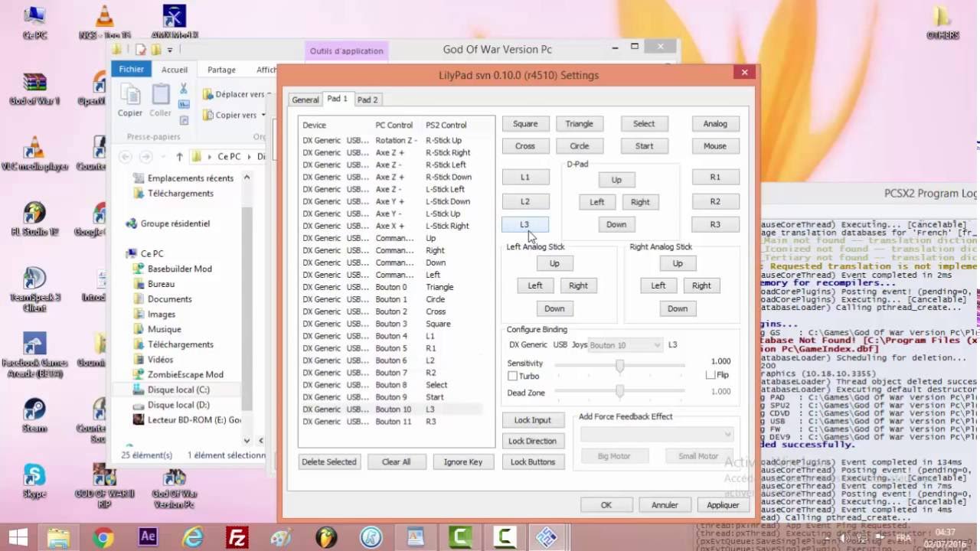Open the Partage ribbon tab in Explorer

click(221, 70)
